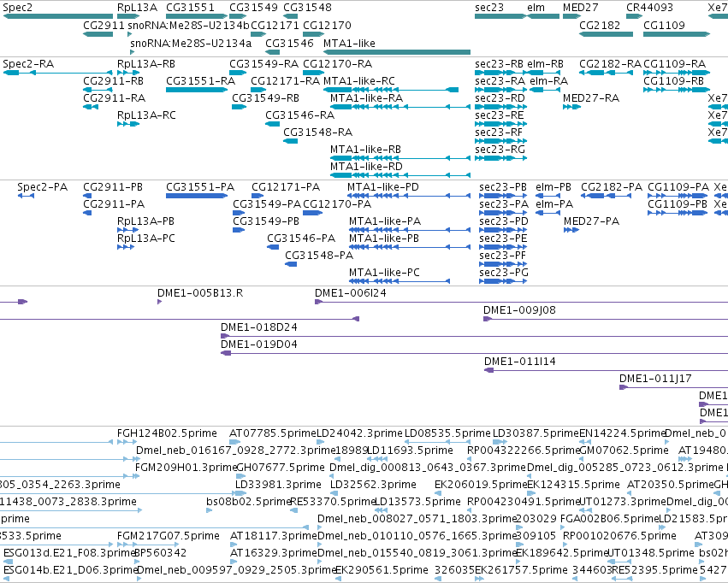Select the DME1-009J08 clone label
This screenshot has height=583, width=728.
click(x=519, y=311)
